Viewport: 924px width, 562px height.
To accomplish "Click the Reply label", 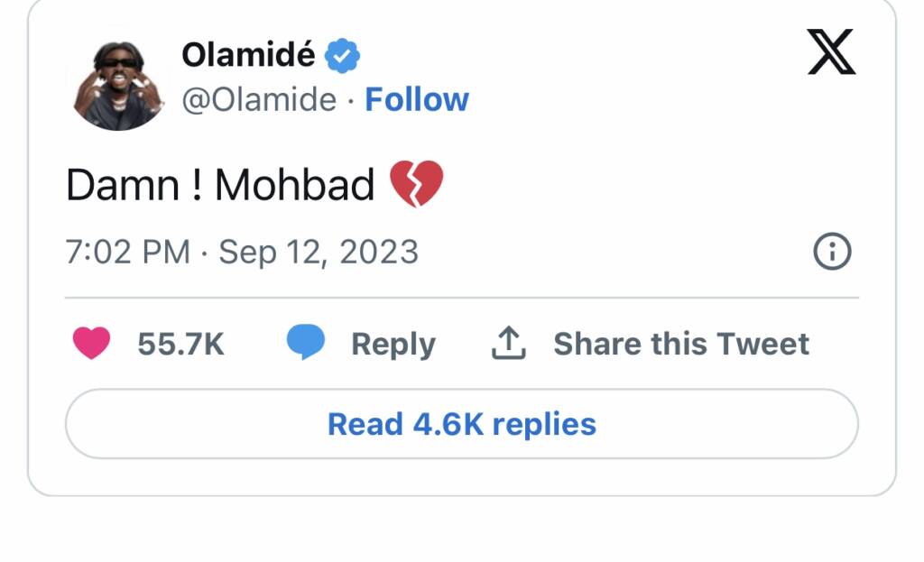I will pyautogui.click(x=393, y=344).
